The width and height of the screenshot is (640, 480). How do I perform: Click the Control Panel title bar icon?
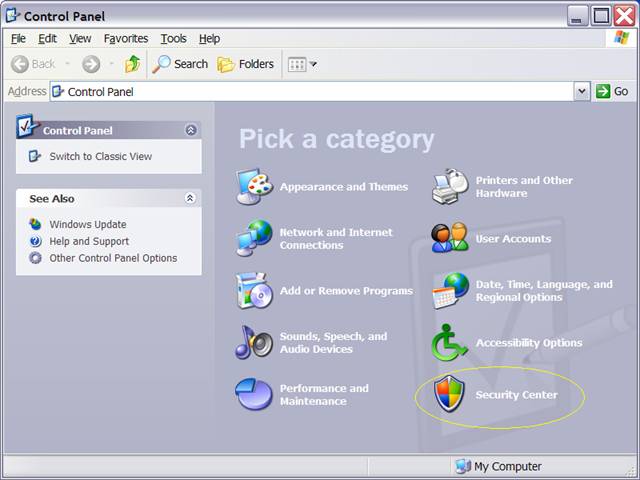point(12,16)
